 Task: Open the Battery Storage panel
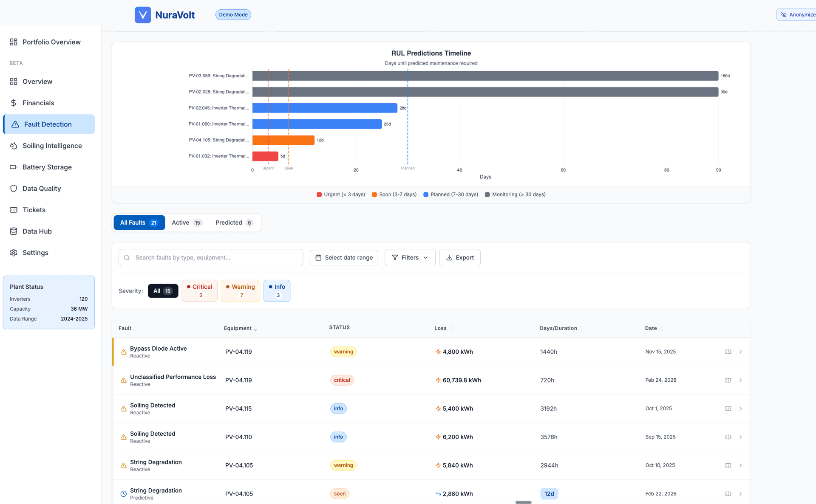[47, 167]
